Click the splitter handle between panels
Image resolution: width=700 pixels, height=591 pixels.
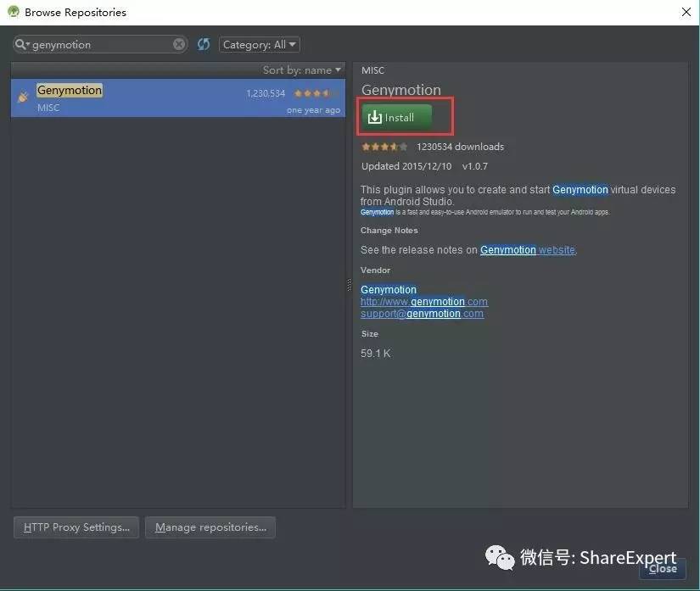[x=349, y=285]
